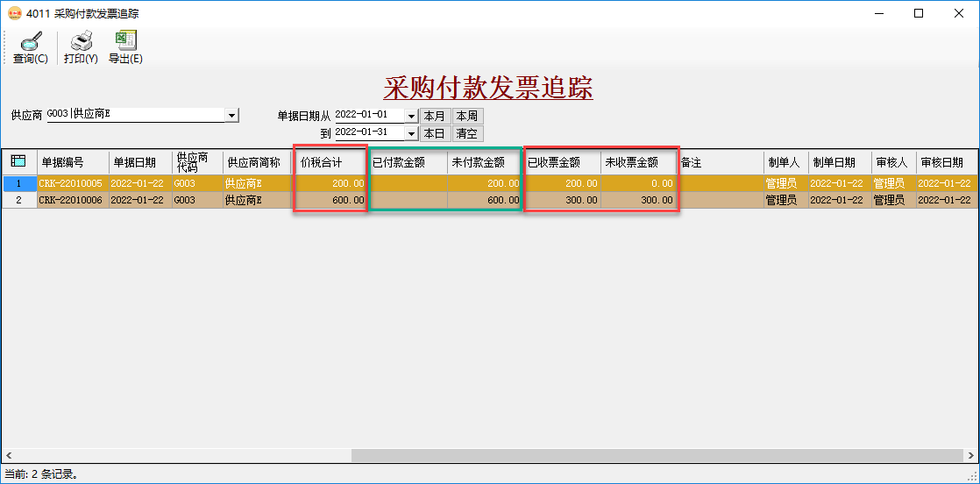Click the 未付款金额 column header
980x484 pixels.
(x=484, y=162)
